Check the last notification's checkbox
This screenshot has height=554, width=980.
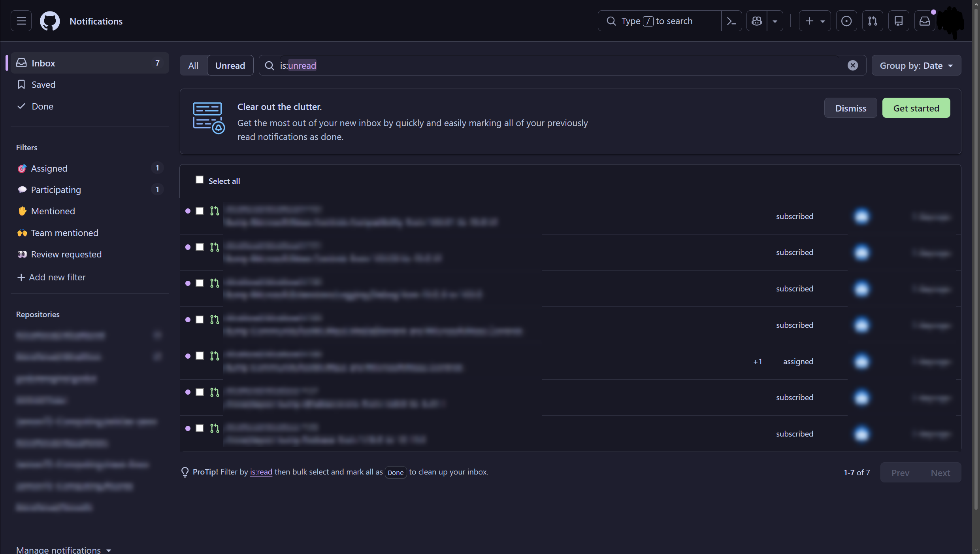(x=200, y=428)
